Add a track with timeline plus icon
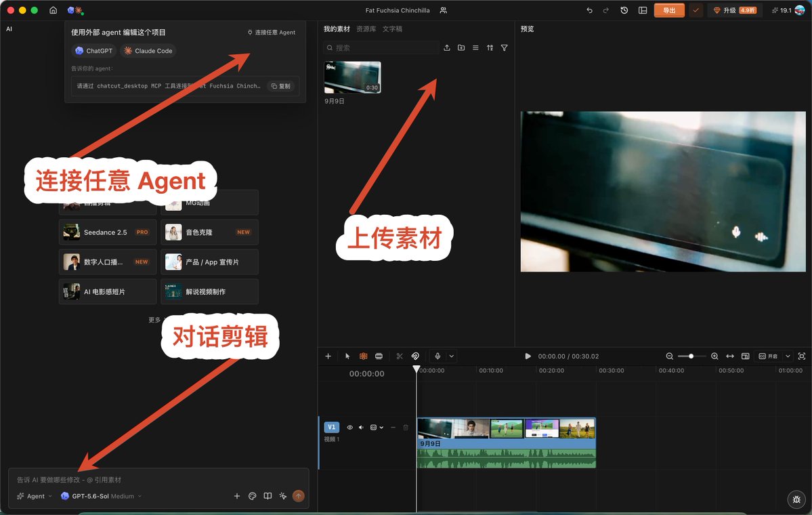 pyautogui.click(x=328, y=356)
